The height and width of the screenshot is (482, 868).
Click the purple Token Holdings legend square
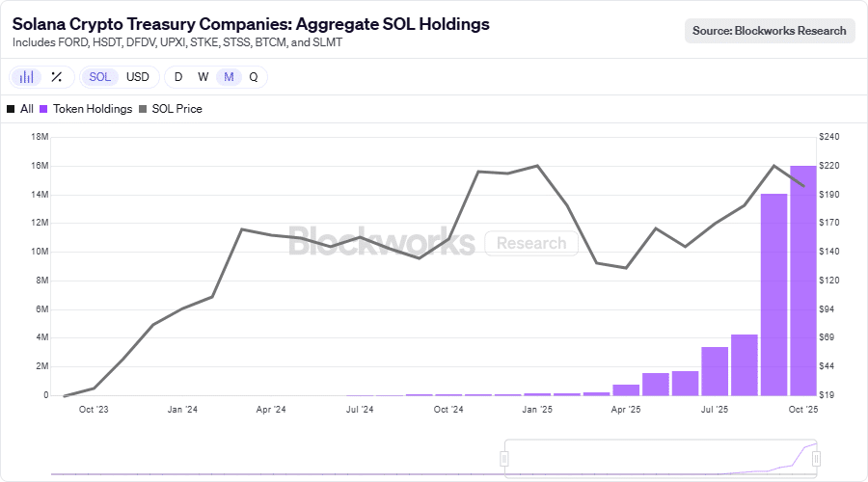(x=44, y=109)
